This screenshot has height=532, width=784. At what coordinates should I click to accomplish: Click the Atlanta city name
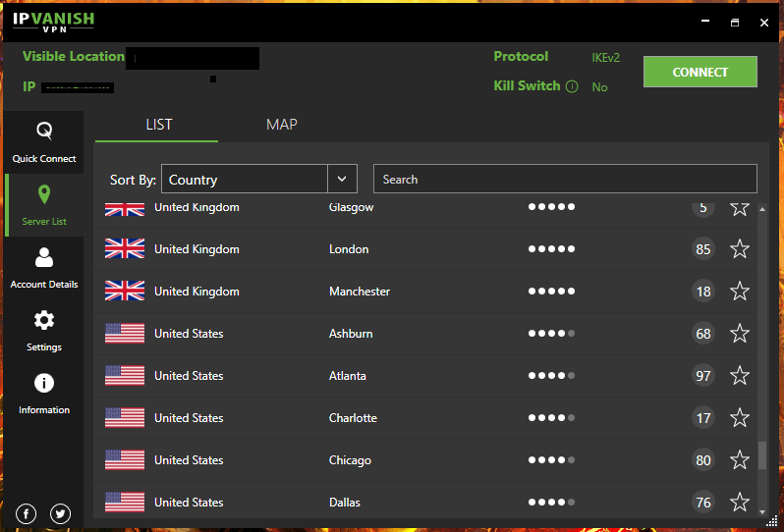[347, 376]
